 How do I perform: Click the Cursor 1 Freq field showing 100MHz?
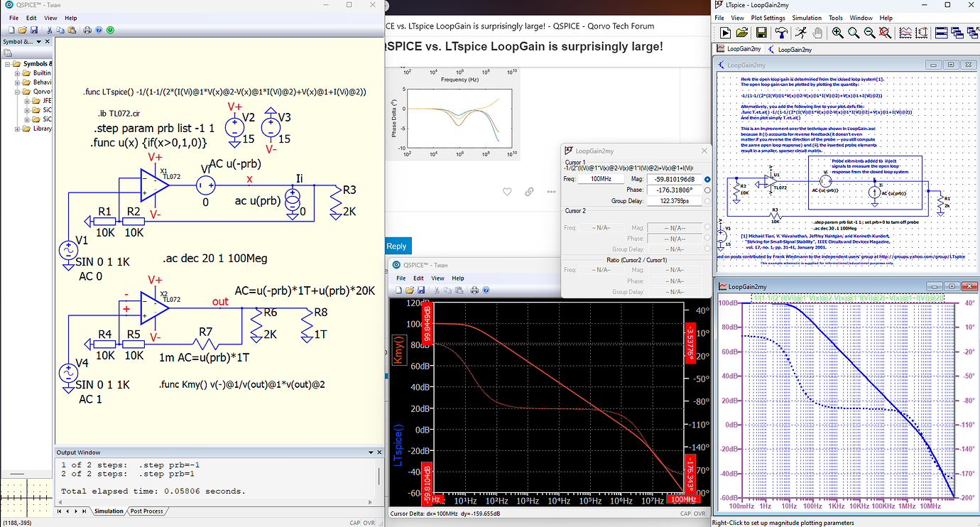601,180
